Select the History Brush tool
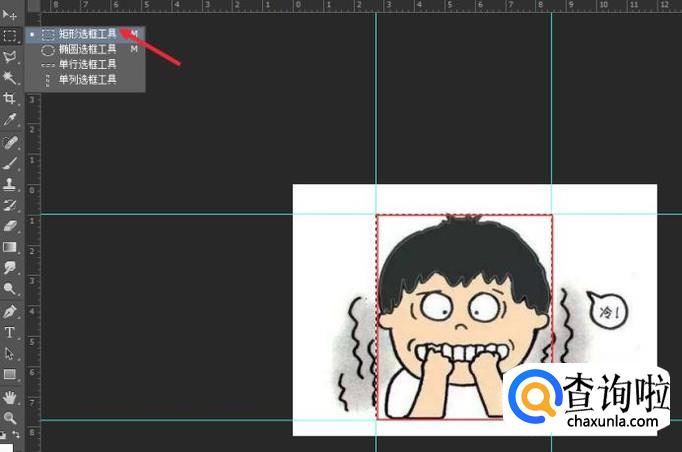682x452 pixels. pyautogui.click(x=10, y=205)
